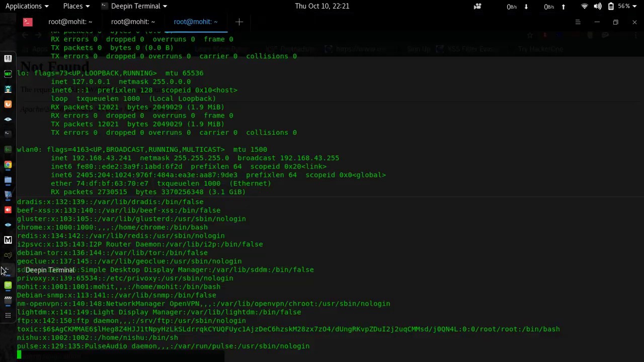Click the 'ftp:x:142:150:ftp daemon' line

[x=131, y=320]
